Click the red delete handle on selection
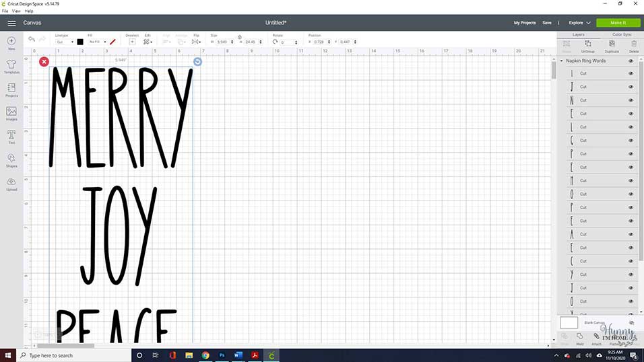The image size is (644, 362). pos(44,61)
